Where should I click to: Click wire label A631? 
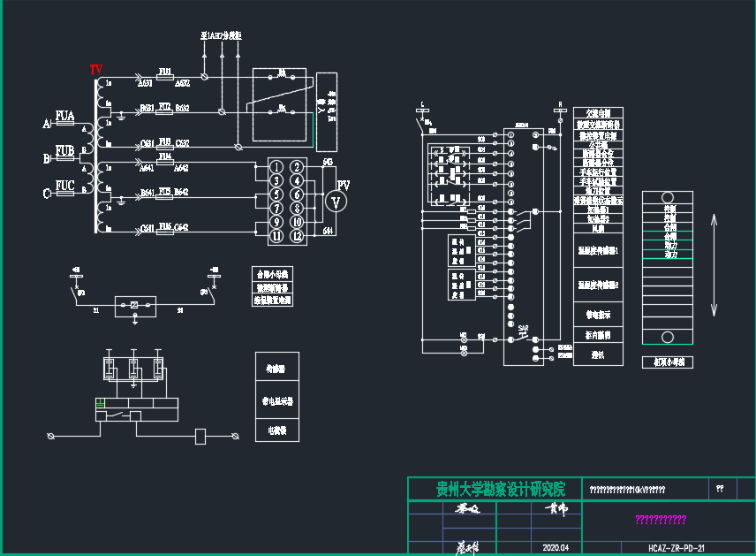point(145,83)
